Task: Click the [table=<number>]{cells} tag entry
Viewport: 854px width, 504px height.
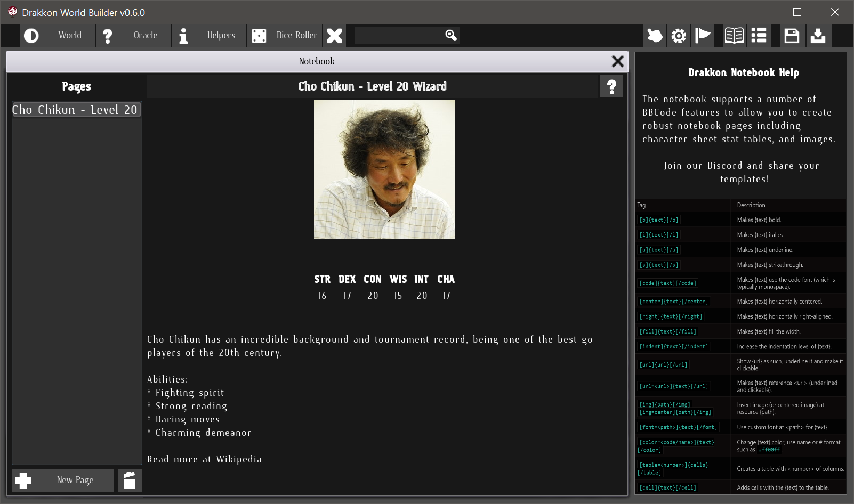Action: click(x=673, y=465)
